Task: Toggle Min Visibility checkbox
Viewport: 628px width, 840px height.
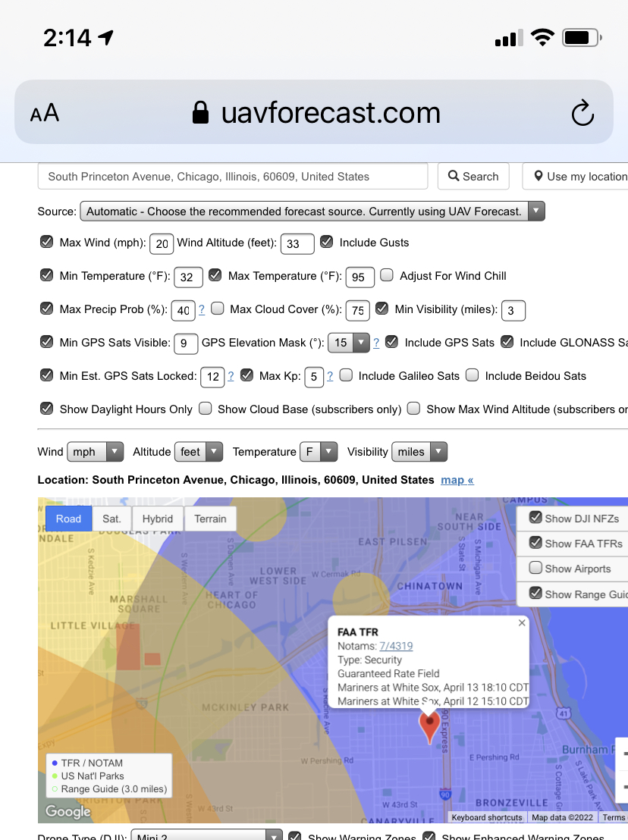Action: [382, 308]
